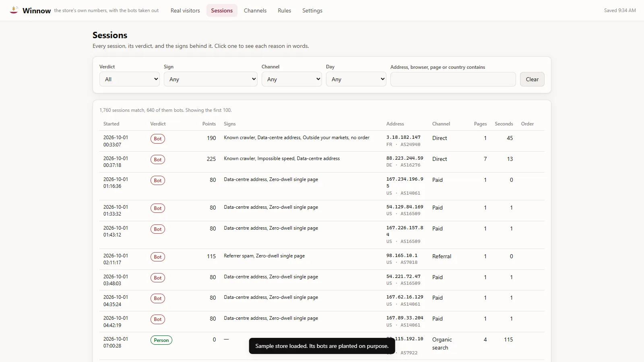Go to the Rules tab
644x362 pixels.
(285, 10)
